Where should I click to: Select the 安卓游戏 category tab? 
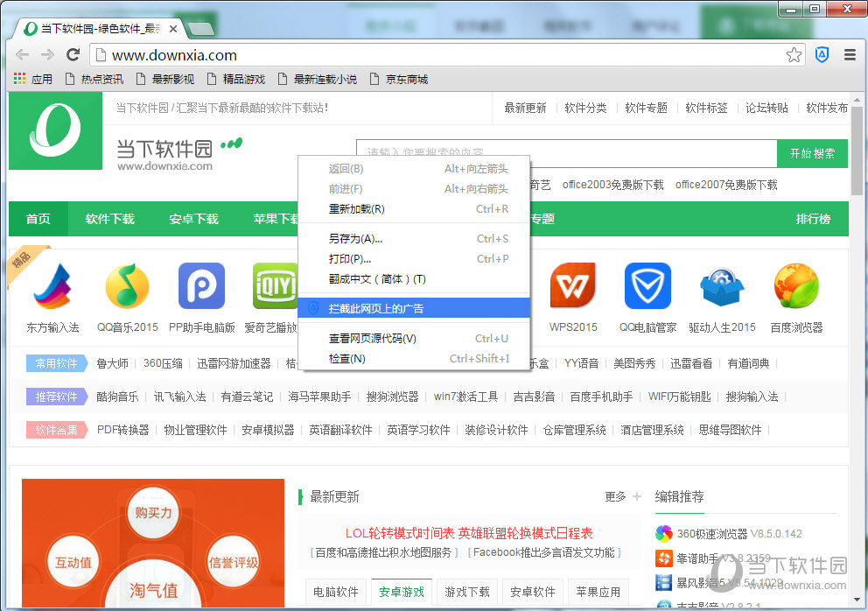point(402,592)
